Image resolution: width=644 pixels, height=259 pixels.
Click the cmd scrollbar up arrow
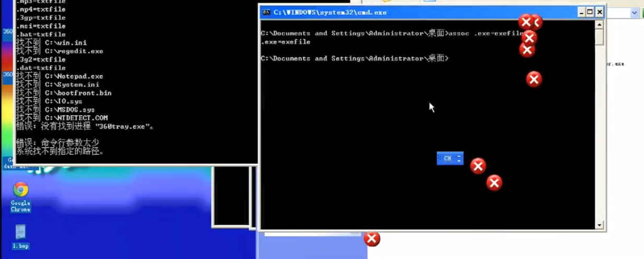pos(599,25)
